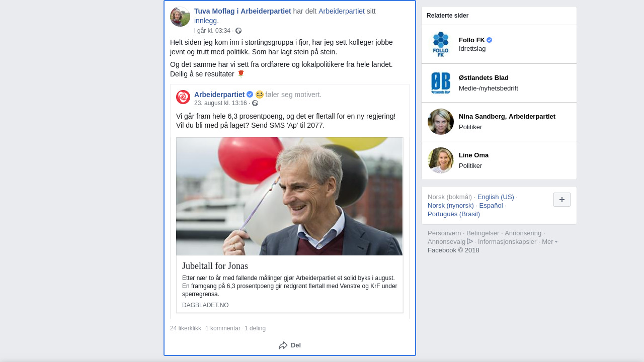Open the Annonsevalg footer link

click(x=447, y=242)
